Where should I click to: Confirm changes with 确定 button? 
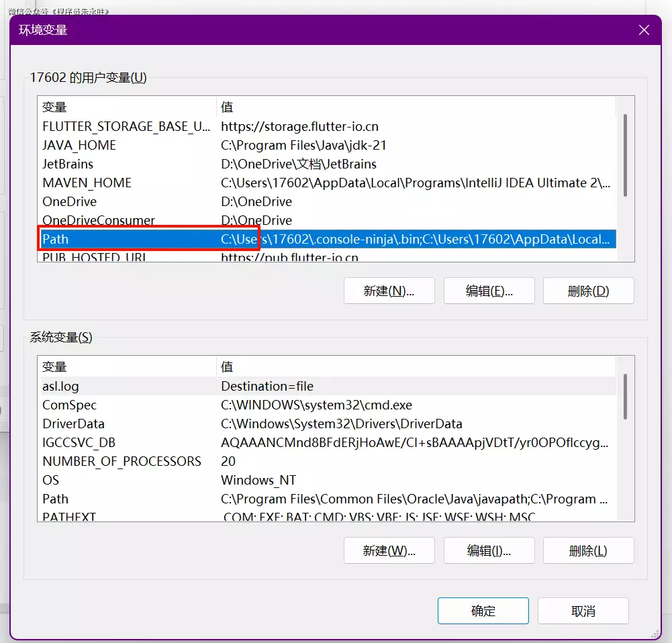[x=483, y=611]
